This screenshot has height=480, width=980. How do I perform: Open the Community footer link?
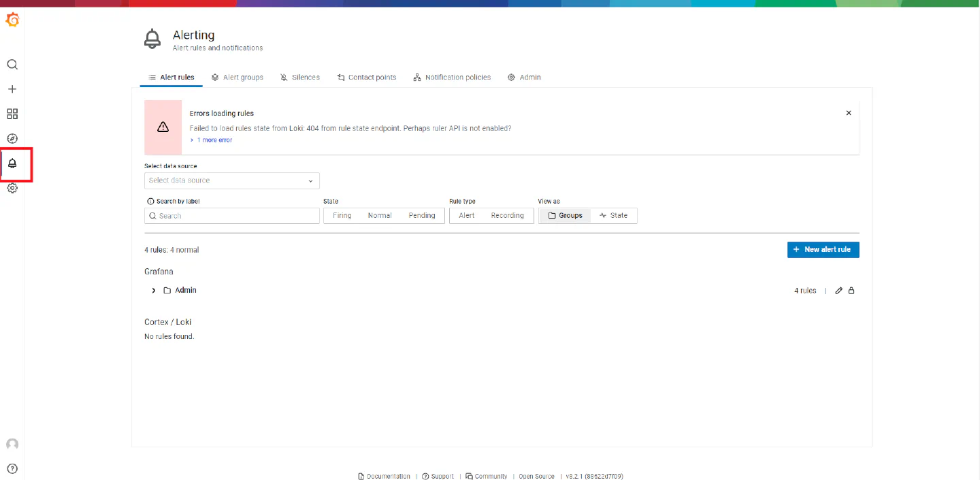(x=486, y=477)
